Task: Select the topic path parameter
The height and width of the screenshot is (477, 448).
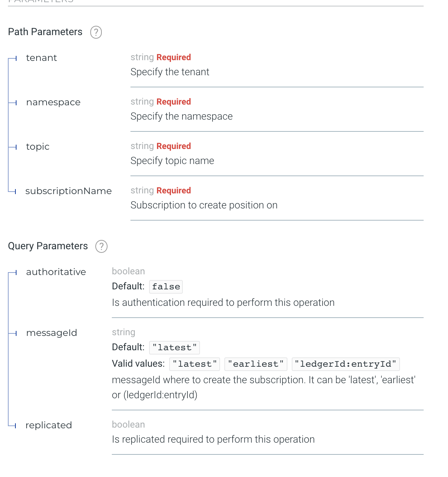Action: click(38, 147)
